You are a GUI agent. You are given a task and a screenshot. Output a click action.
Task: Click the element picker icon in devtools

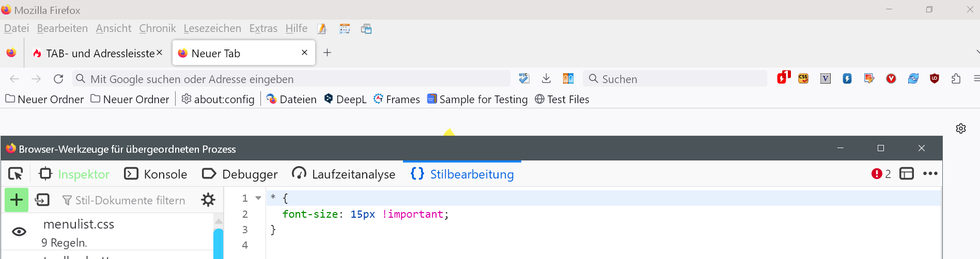coord(15,174)
